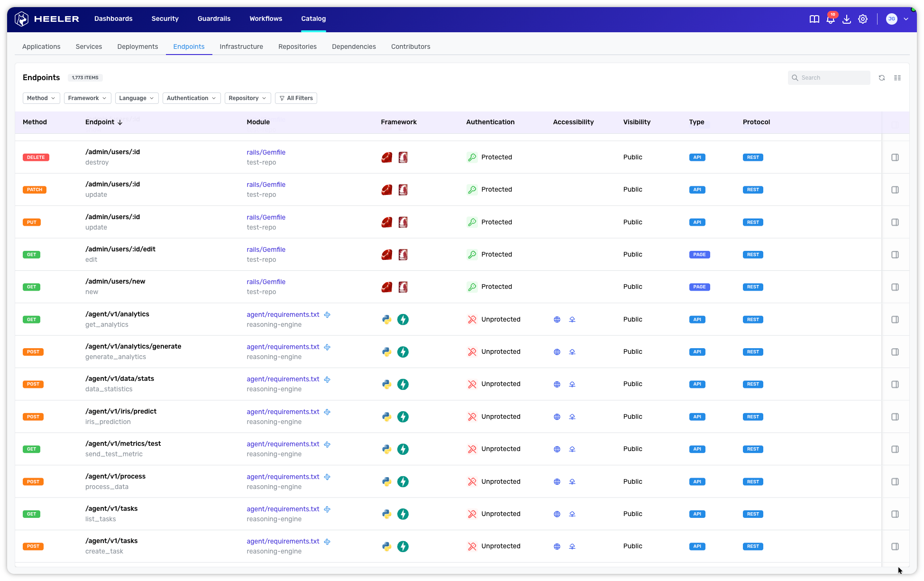Switch to the Infrastructure tab
924x581 pixels.
241,46
